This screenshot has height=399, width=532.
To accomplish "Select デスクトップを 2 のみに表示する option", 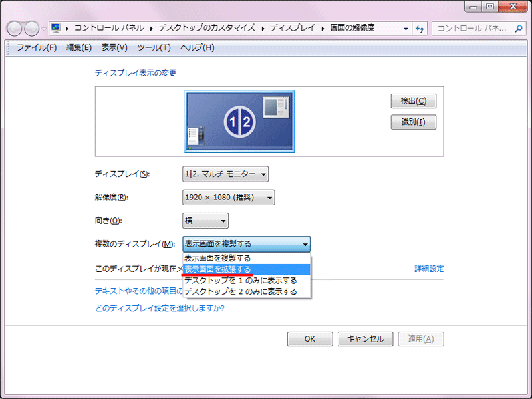I will pyautogui.click(x=240, y=291).
